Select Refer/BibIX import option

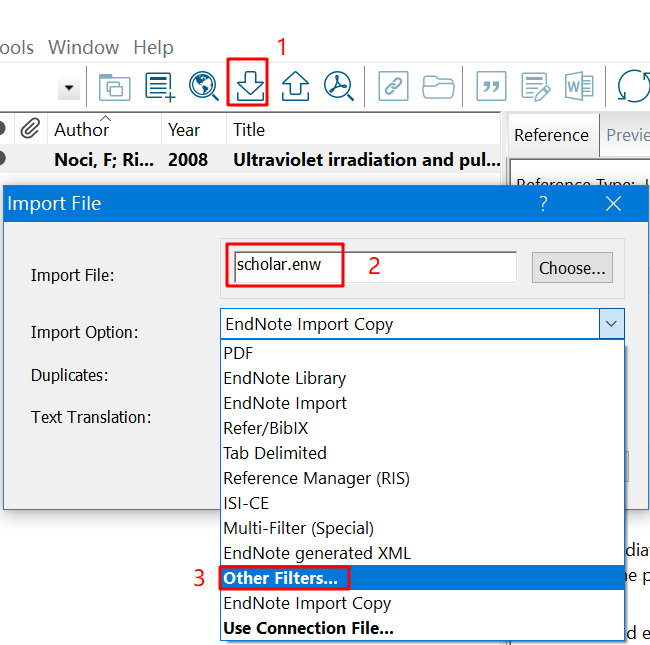pyautogui.click(x=422, y=428)
